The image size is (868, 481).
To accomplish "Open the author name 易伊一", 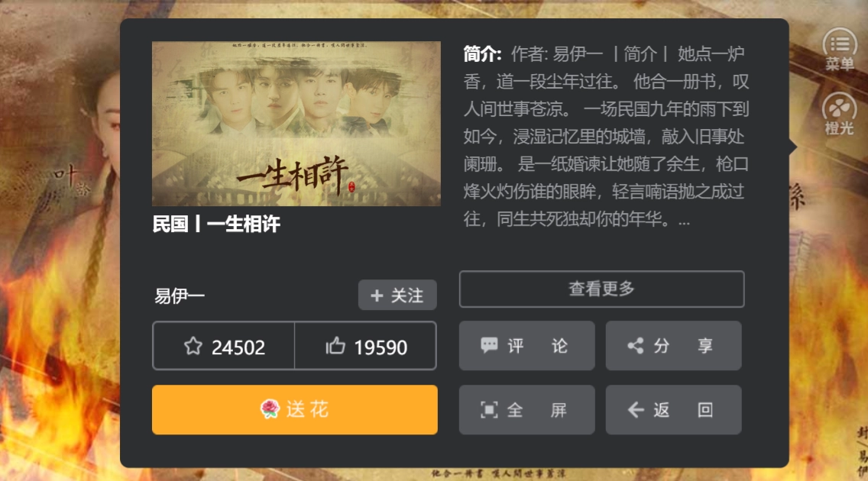I will 180,295.
